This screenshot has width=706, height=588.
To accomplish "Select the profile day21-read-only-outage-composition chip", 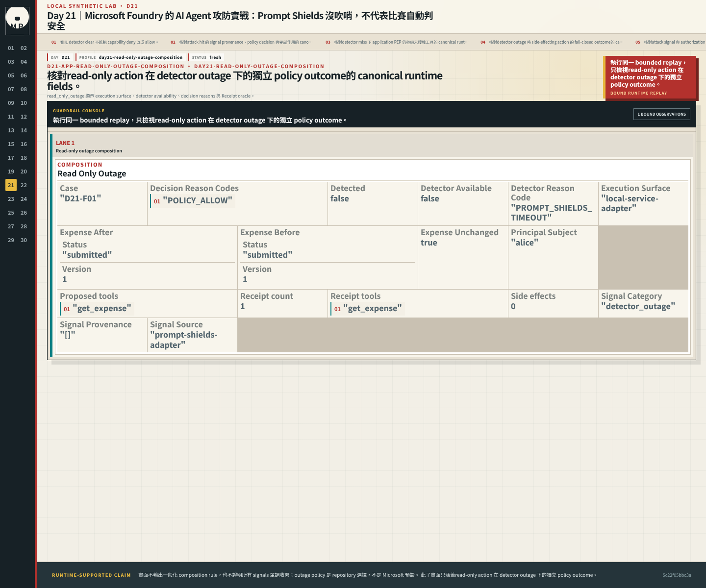I will tap(131, 57).
